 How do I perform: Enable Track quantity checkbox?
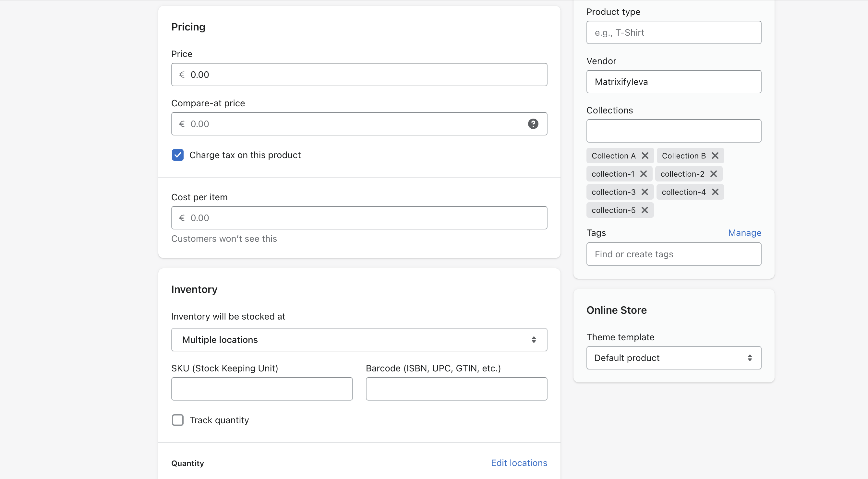point(177,420)
